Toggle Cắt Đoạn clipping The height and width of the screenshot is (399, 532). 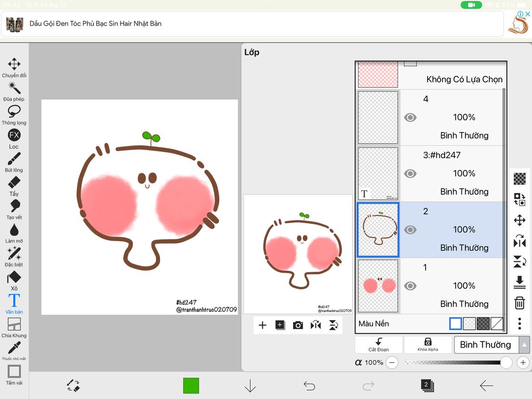coord(379,345)
